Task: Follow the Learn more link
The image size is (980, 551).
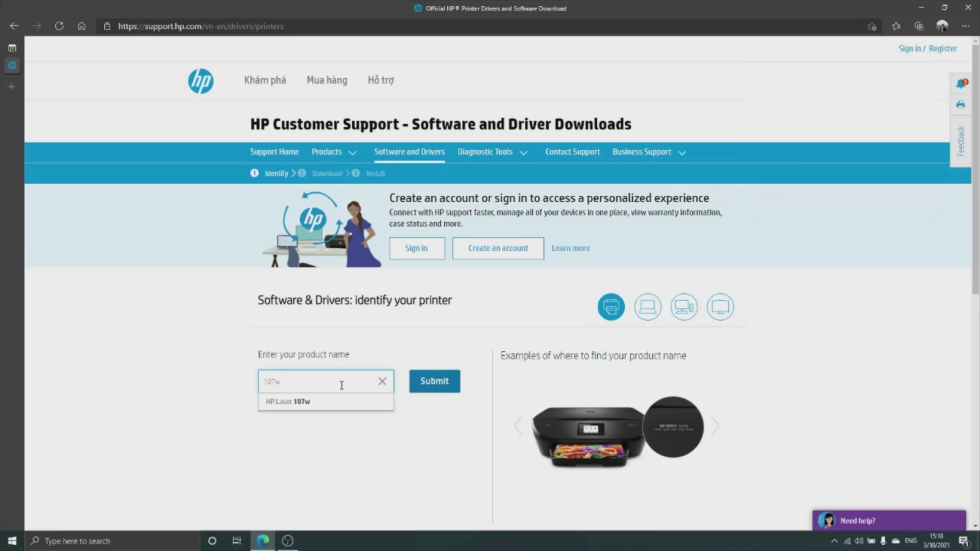Action: coord(571,248)
